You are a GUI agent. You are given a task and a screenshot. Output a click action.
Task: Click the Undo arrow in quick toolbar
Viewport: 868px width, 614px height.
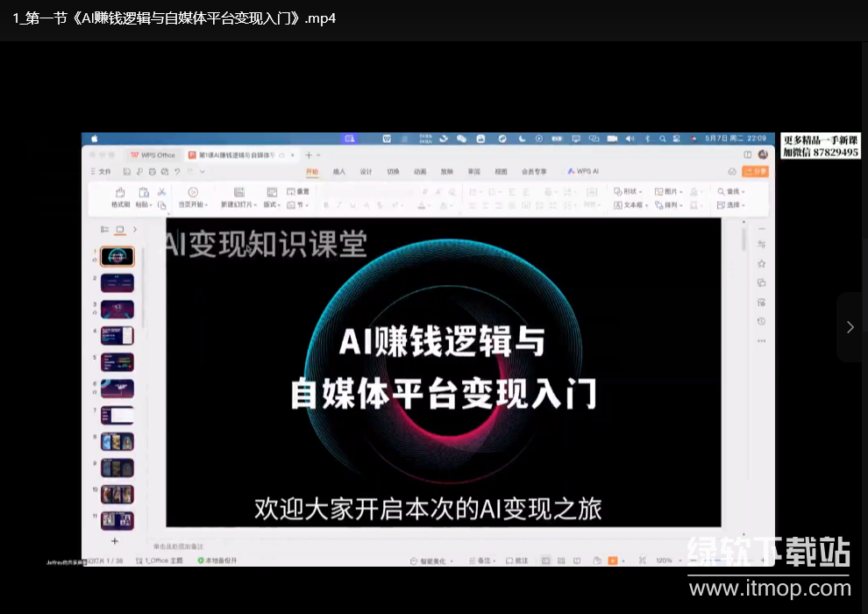pos(178,172)
